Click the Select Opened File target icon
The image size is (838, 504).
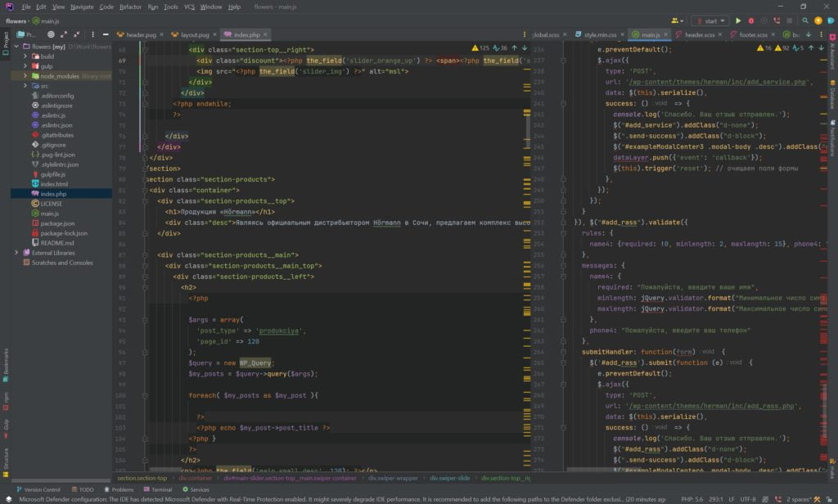(x=51, y=35)
